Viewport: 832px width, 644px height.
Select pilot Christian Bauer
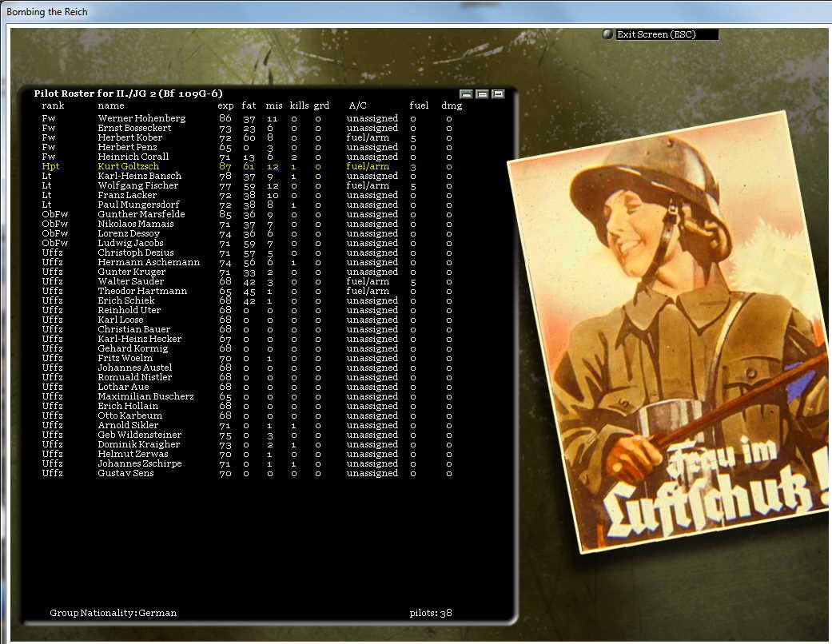point(133,329)
